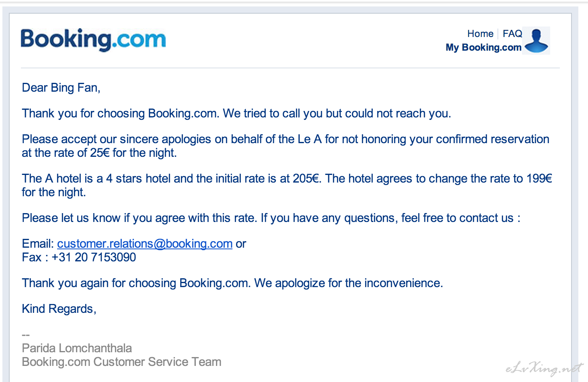Click the fax number +31 20 7153090
588x382 pixels.
[x=94, y=257]
